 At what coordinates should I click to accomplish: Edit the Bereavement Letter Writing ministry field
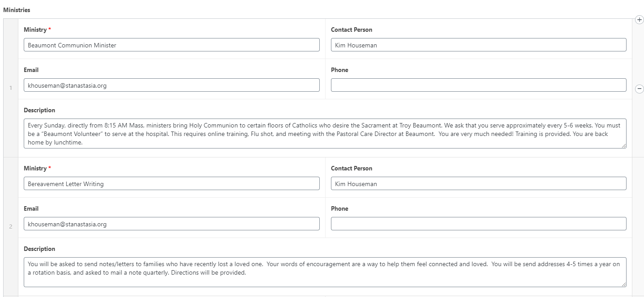172,183
